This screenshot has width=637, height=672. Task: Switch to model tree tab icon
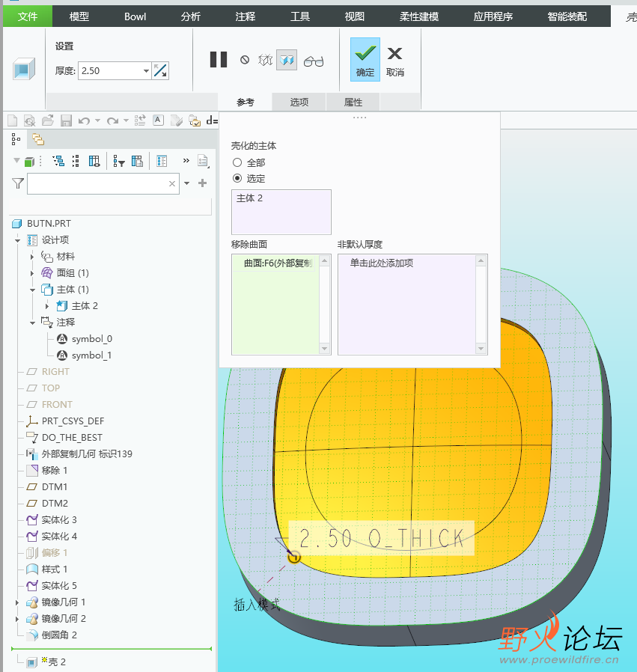16,139
